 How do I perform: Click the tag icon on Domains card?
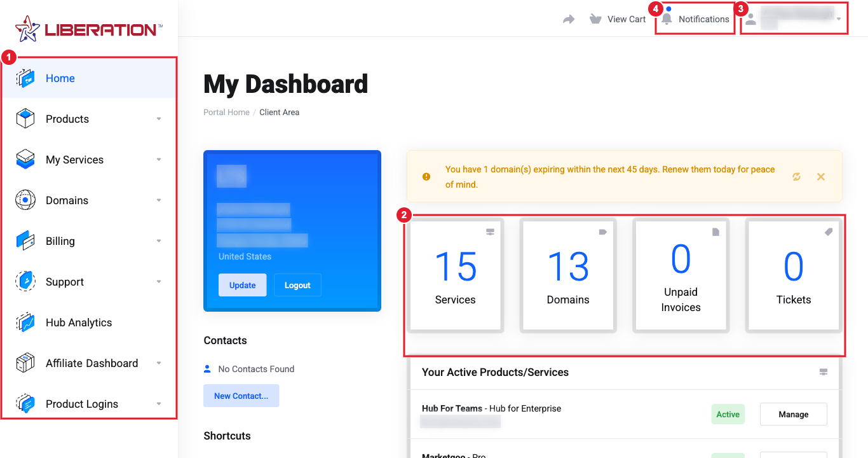point(603,232)
